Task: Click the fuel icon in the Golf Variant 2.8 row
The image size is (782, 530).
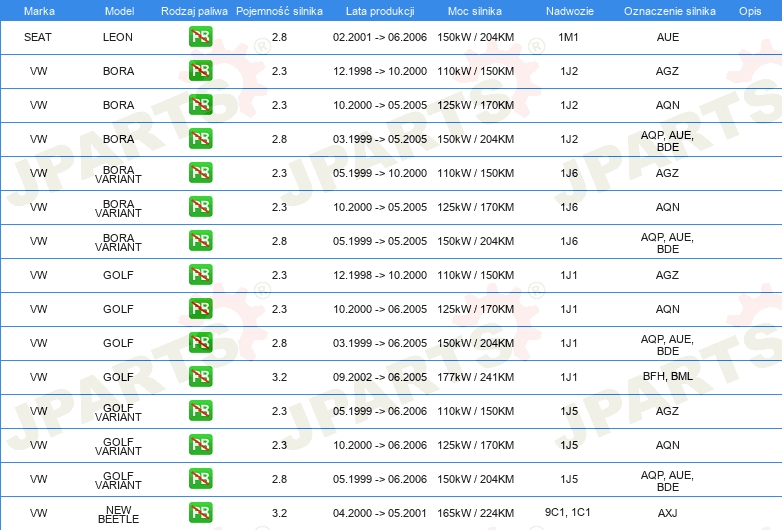Action: click(200, 479)
